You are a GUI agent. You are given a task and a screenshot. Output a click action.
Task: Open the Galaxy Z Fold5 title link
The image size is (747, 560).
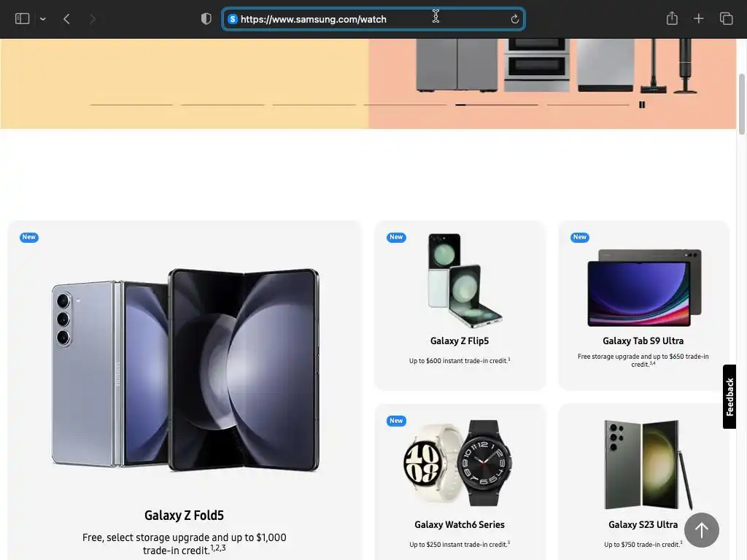point(184,516)
